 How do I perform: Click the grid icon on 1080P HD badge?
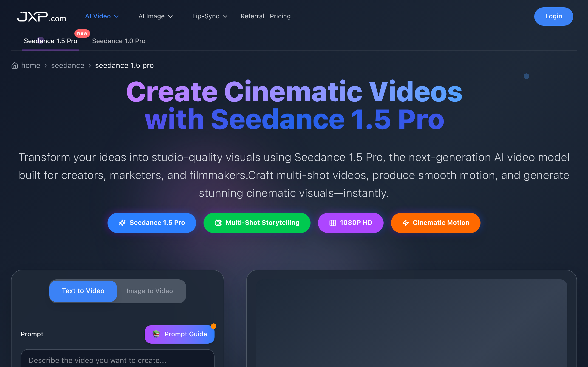(x=332, y=223)
